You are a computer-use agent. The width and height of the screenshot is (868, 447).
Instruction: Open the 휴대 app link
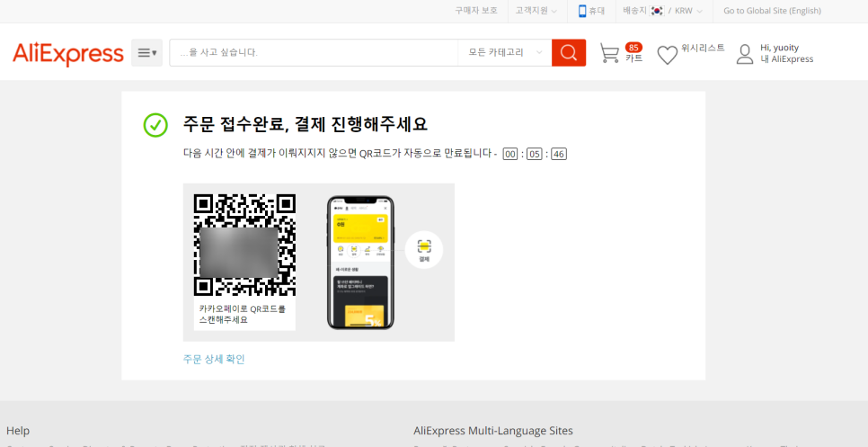pyautogui.click(x=597, y=11)
